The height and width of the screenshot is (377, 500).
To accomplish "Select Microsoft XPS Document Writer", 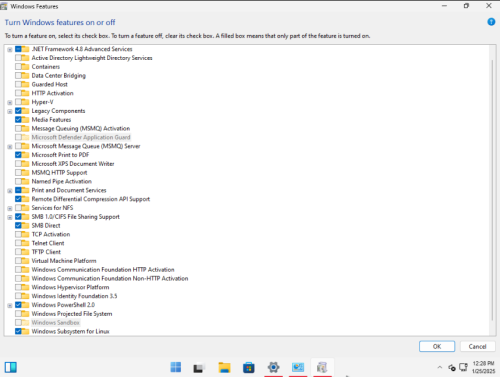I will [x=73, y=164].
